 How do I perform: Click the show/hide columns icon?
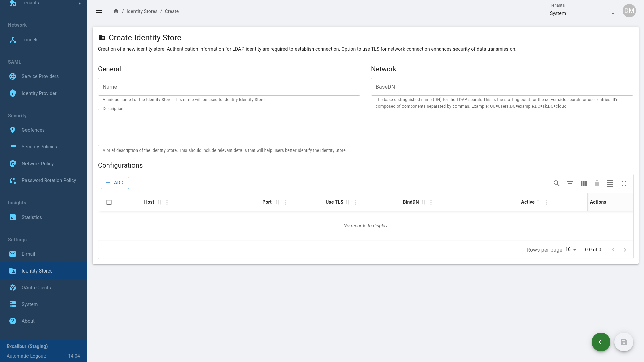coord(584,183)
